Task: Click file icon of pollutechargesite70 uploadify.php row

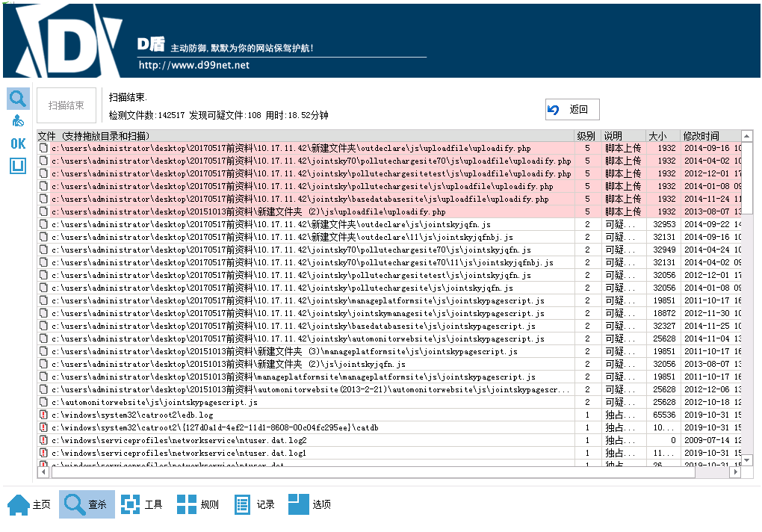Action: (43, 161)
